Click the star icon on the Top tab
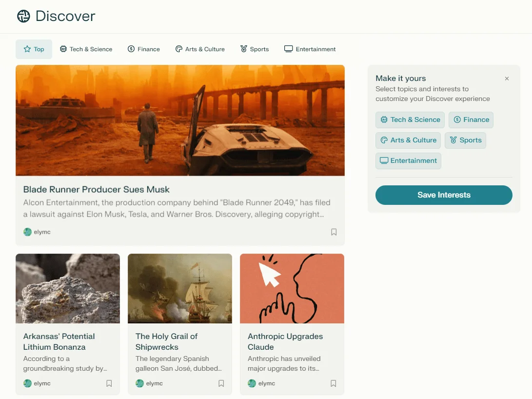Screen dimensions: 532x399 (x=26, y=49)
